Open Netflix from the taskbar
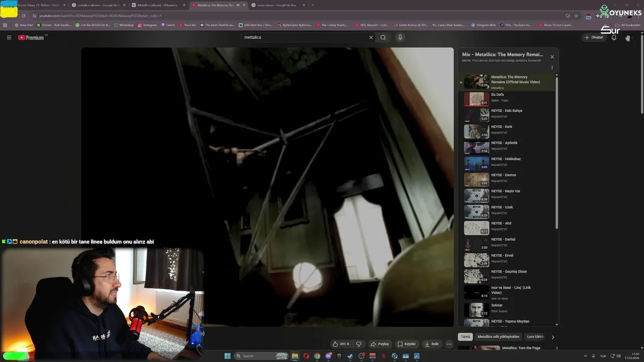Image resolution: width=644 pixels, height=362 pixels. click(x=384, y=356)
